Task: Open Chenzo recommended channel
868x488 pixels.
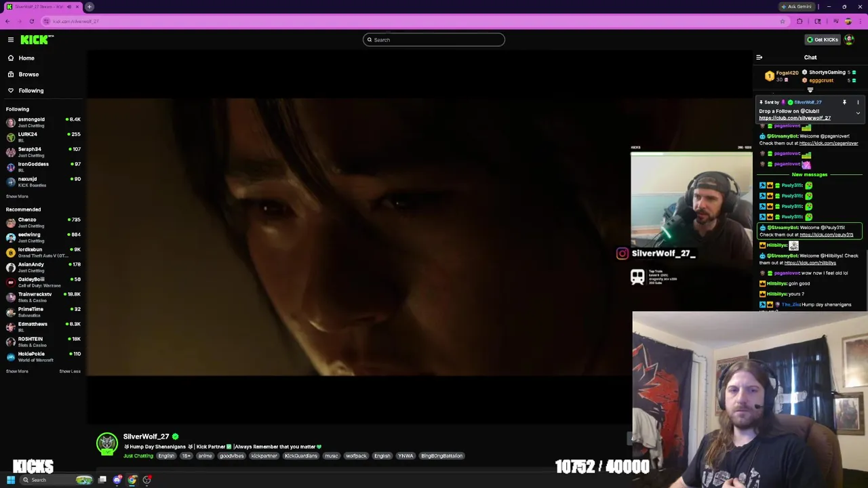Action: click(43, 222)
